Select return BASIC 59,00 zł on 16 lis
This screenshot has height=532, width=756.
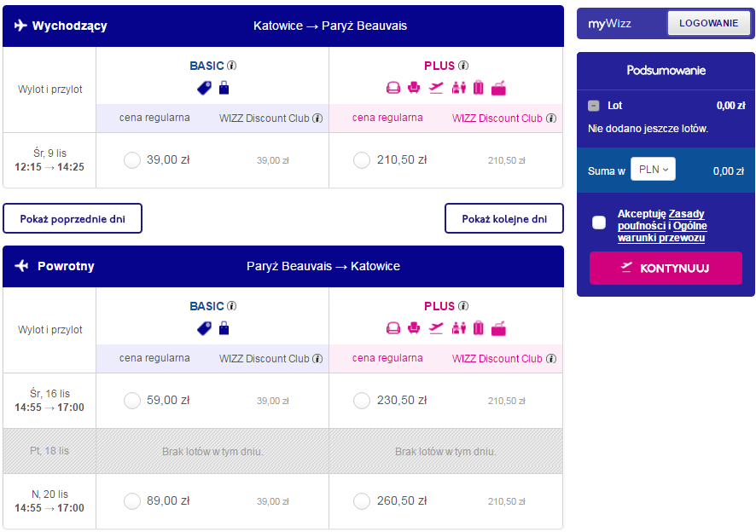pyautogui.click(x=132, y=401)
